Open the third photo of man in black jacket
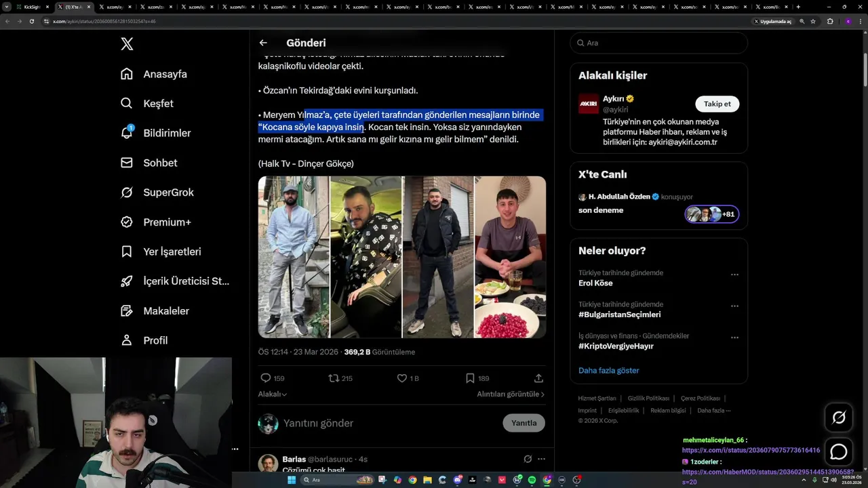Image resolution: width=868 pixels, height=488 pixels. click(438, 257)
